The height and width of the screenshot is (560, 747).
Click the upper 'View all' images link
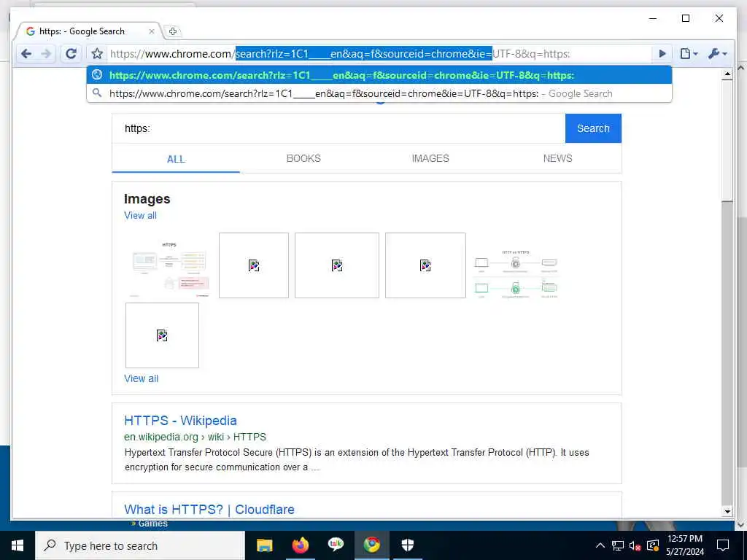click(x=141, y=215)
